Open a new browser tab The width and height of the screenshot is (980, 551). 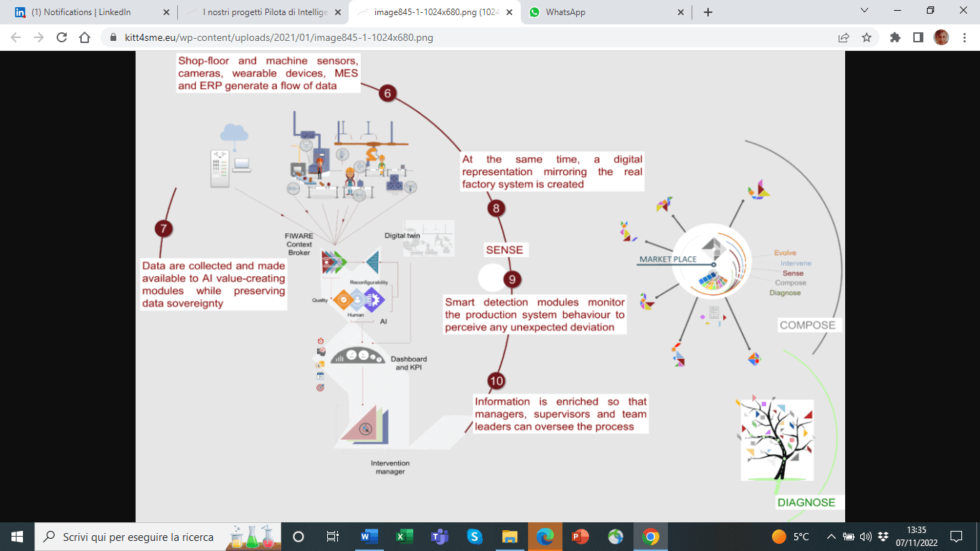(708, 12)
